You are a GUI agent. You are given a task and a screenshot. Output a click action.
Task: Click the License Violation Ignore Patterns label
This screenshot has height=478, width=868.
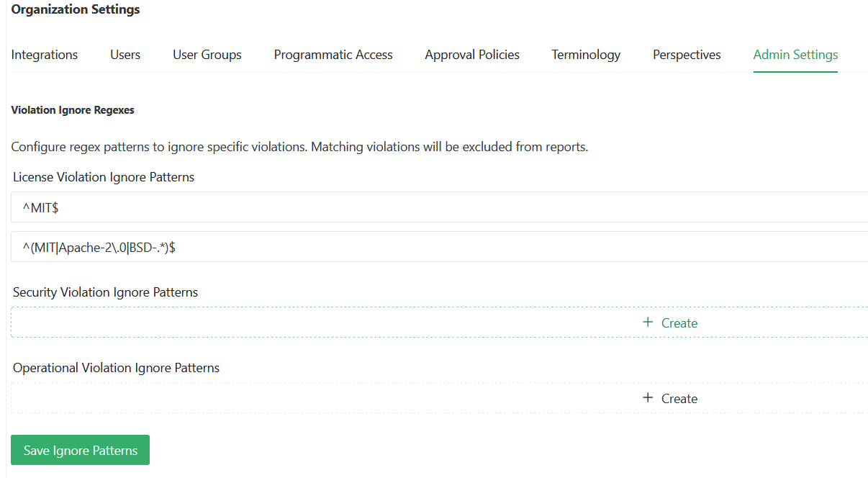point(103,176)
